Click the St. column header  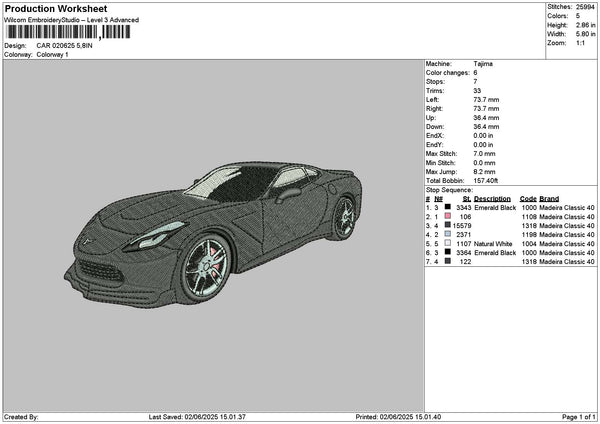[466, 199]
